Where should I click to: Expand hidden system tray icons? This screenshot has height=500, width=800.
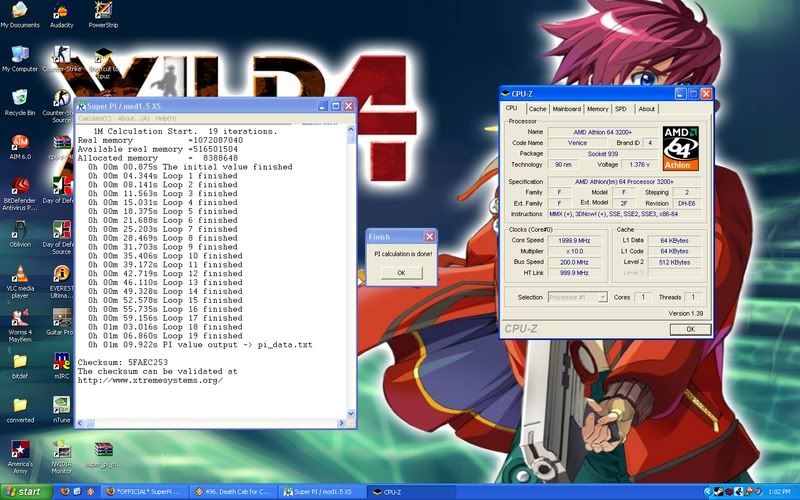(707, 492)
